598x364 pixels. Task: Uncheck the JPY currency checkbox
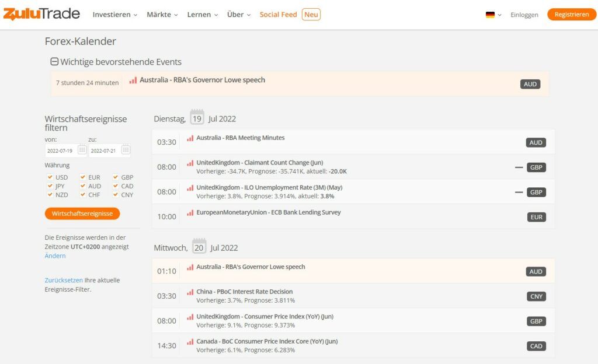coord(50,185)
